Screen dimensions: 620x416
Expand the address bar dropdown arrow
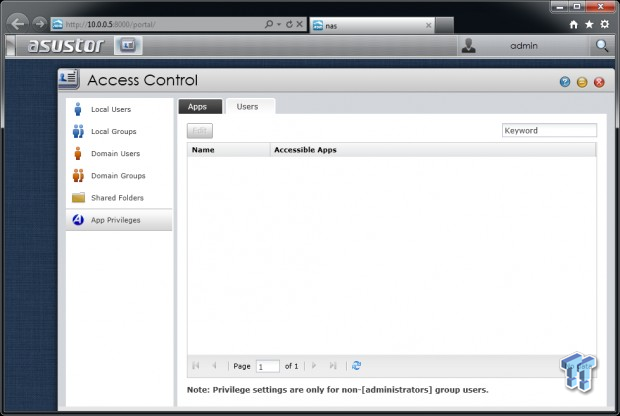[x=279, y=24]
